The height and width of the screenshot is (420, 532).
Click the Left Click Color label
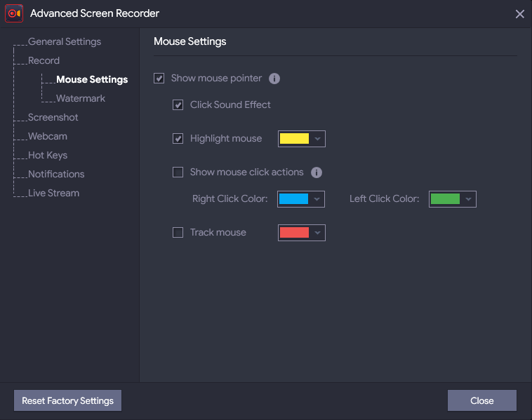click(x=385, y=198)
